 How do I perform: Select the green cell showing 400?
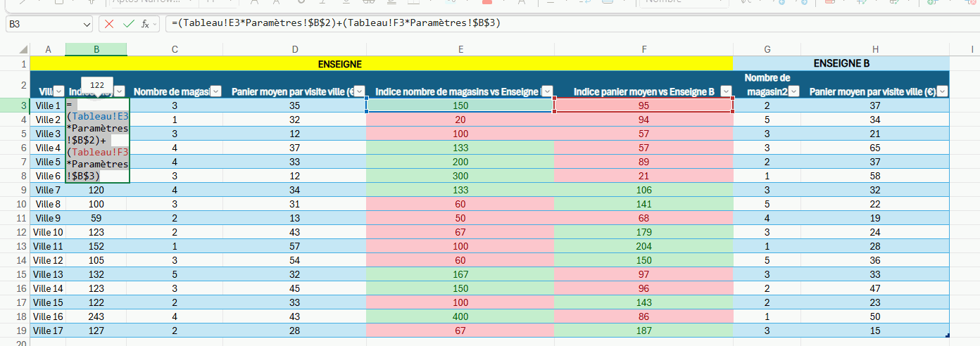(460, 316)
